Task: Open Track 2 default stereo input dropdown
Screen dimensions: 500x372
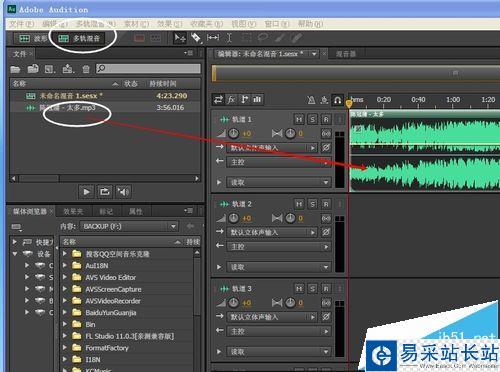Action: (272, 232)
